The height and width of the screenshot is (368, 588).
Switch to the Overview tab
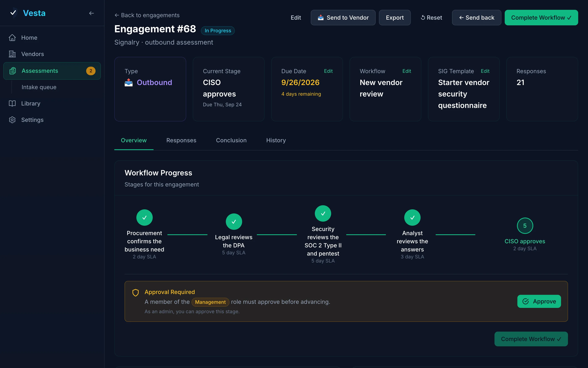tap(134, 140)
